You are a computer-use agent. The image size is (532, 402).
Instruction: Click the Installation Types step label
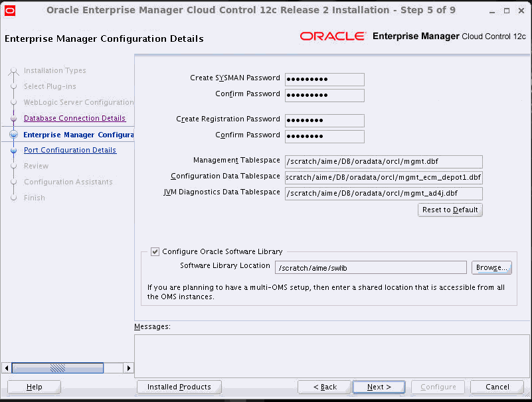point(54,70)
